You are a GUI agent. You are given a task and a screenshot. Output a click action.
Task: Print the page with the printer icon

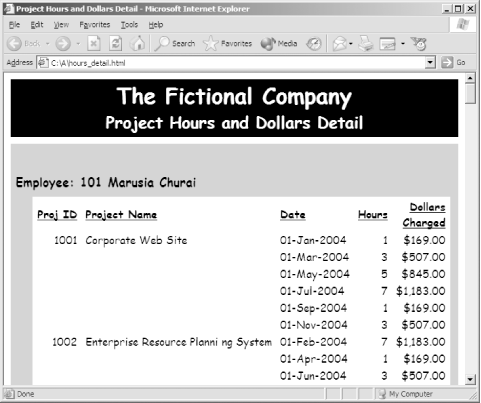[x=366, y=44]
